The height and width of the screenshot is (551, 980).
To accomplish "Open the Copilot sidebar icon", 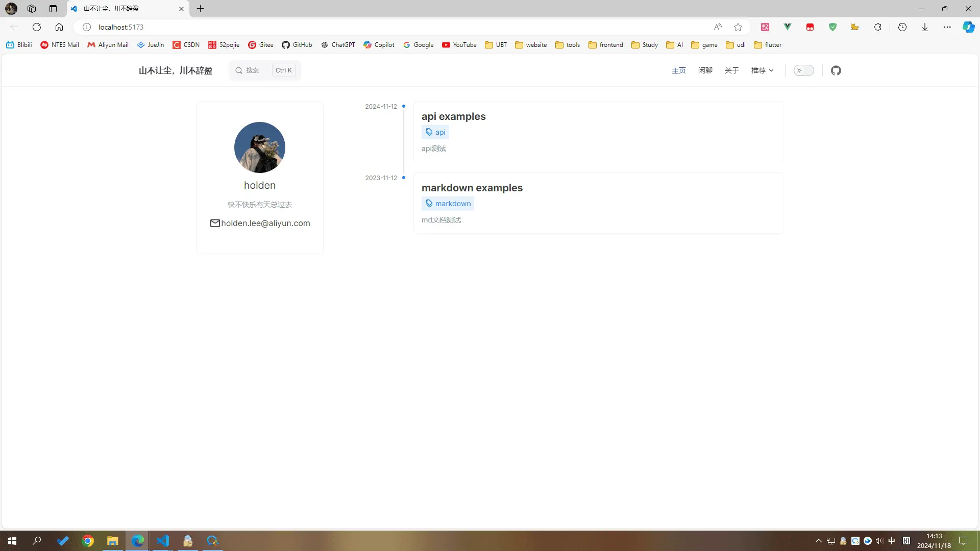I will 968,27.
